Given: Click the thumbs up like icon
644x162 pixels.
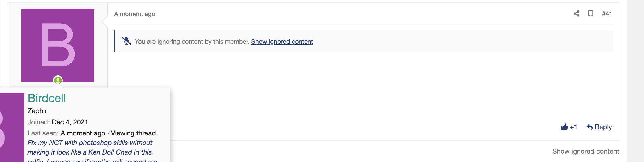Looking at the screenshot, I should click(564, 127).
